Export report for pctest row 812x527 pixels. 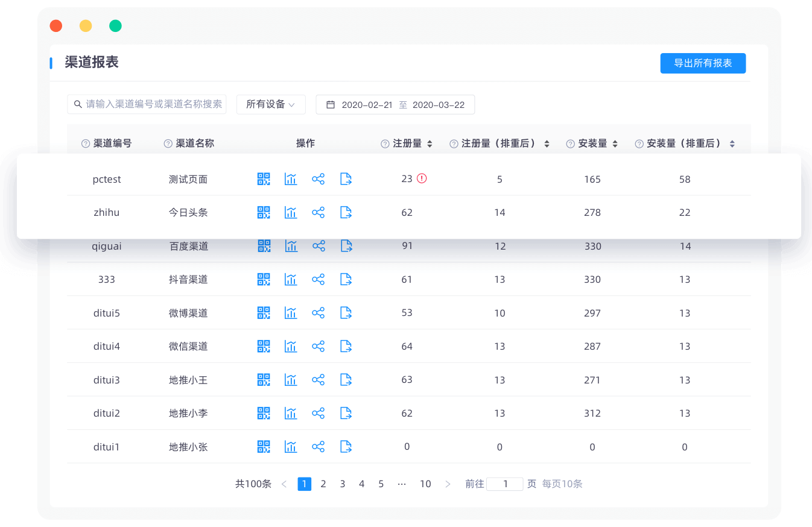pyautogui.click(x=346, y=179)
